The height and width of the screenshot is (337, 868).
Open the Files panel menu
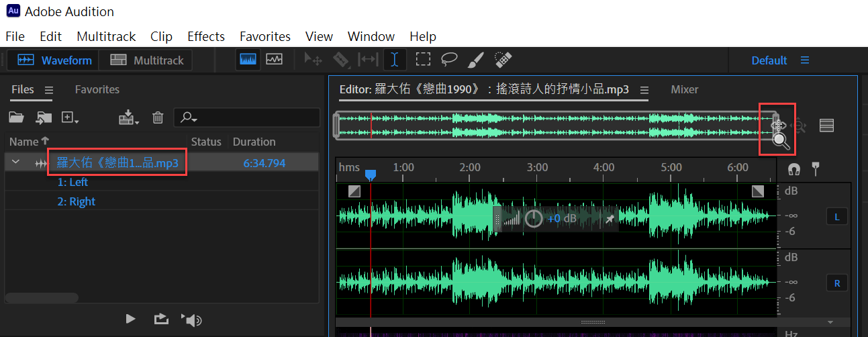pyautogui.click(x=49, y=90)
